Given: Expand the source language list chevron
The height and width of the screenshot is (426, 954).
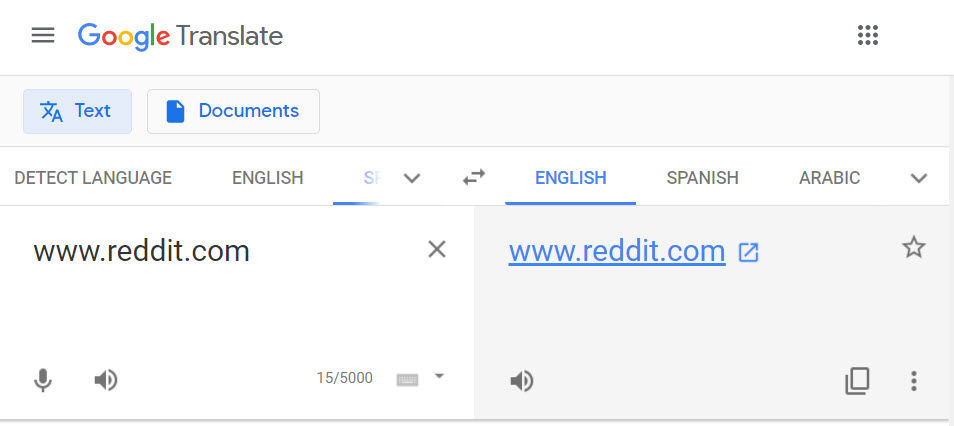Looking at the screenshot, I should [412, 178].
